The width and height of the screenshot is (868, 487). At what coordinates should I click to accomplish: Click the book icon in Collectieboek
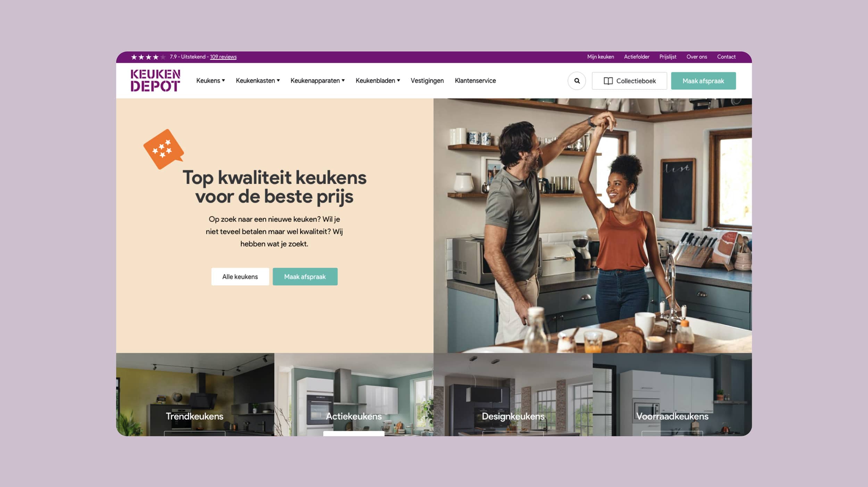pyautogui.click(x=608, y=81)
